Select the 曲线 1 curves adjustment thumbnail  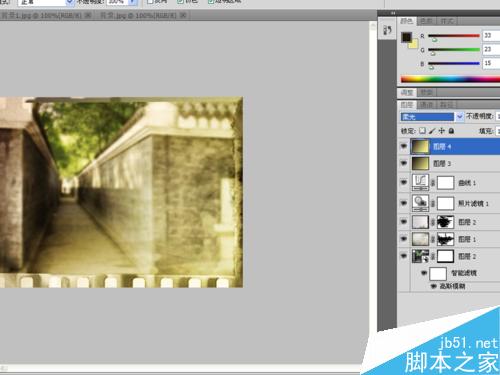tap(420, 182)
